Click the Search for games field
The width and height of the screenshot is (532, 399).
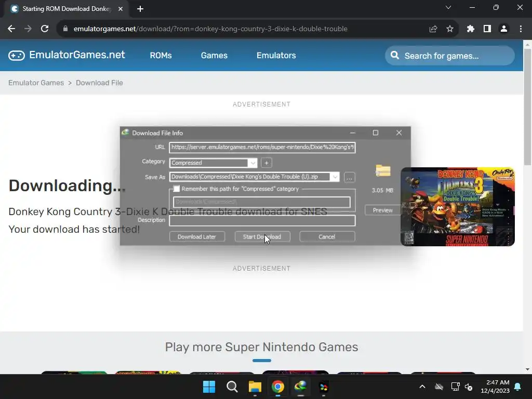[449, 56]
